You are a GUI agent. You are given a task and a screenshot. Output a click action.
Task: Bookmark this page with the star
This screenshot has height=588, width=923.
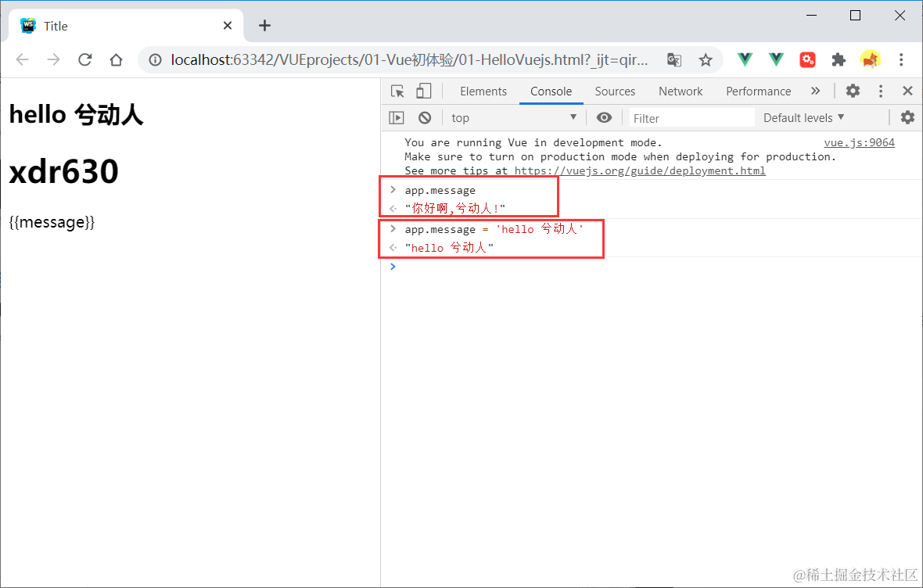click(x=706, y=59)
